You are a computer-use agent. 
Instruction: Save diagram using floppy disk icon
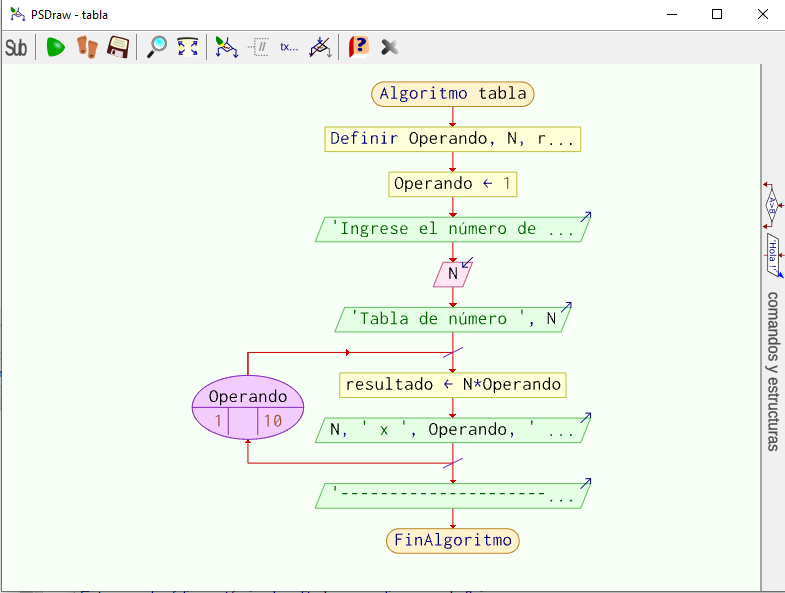(118, 48)
